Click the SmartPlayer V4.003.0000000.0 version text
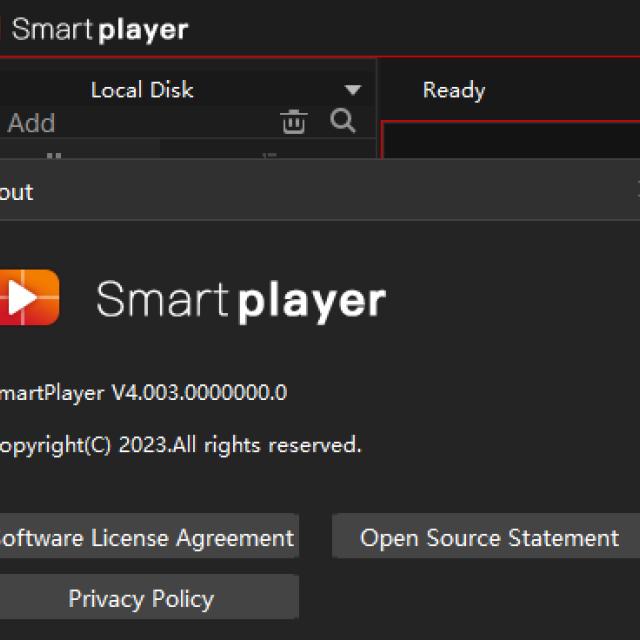Image resolution: width=640 pixels, height=640 pixels. click(143, 393)
